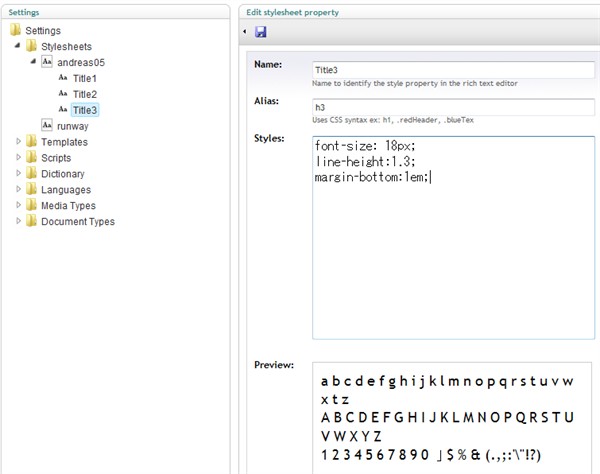Select the Media Types label
Screen dimensions: 600x474
tap(68, 206)
